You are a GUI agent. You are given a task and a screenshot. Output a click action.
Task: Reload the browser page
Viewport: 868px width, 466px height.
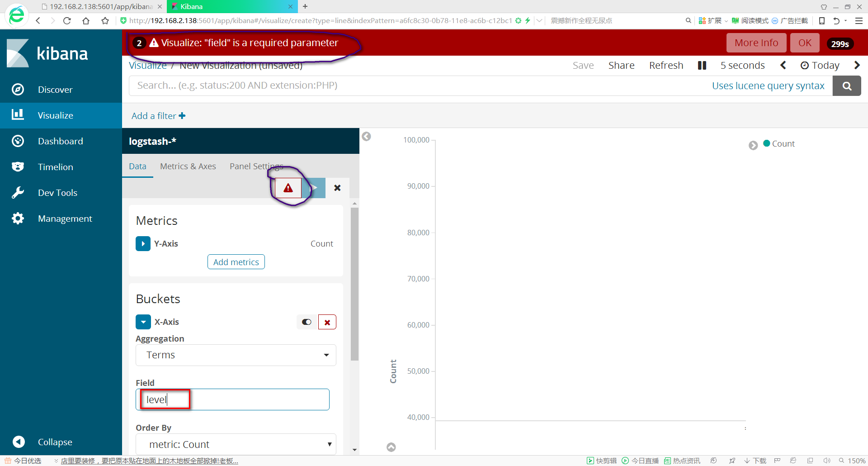(67, 21)
